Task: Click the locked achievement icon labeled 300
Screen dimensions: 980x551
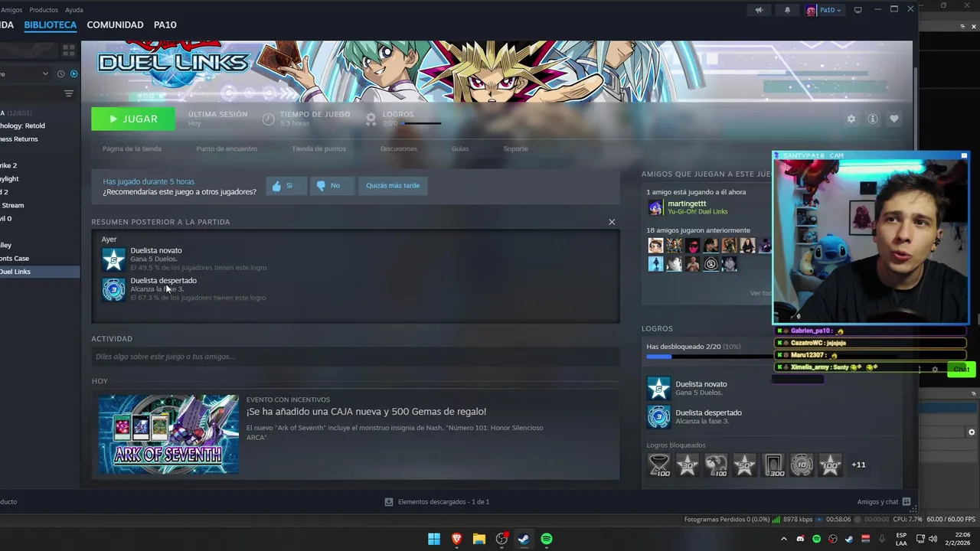Action: click(x=773, y=465)
